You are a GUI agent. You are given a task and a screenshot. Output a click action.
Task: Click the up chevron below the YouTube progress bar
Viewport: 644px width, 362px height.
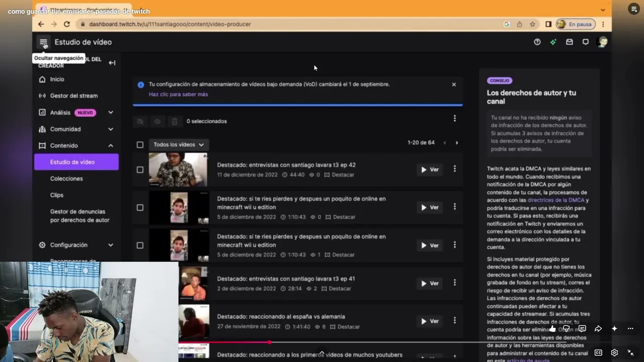pyautogui.click(x=321, y=352)
